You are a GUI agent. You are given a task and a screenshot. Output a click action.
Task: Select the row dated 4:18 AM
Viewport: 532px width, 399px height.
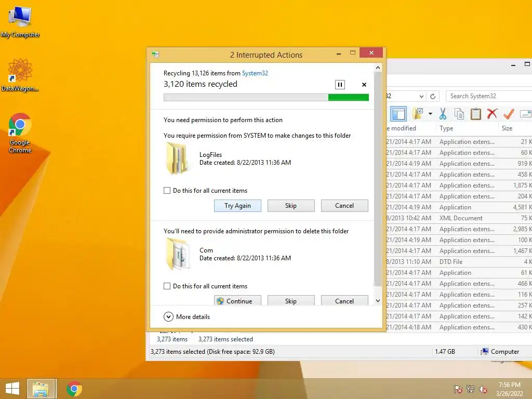(459, 327)
